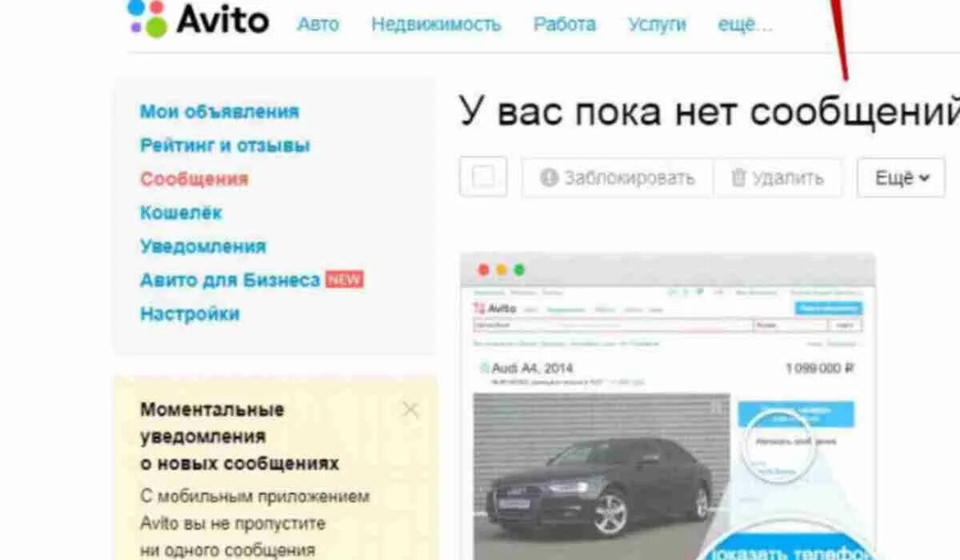Screen dimensions: 960x560
Task: Open the Недвижимость category
Action: tap(436, 25)
